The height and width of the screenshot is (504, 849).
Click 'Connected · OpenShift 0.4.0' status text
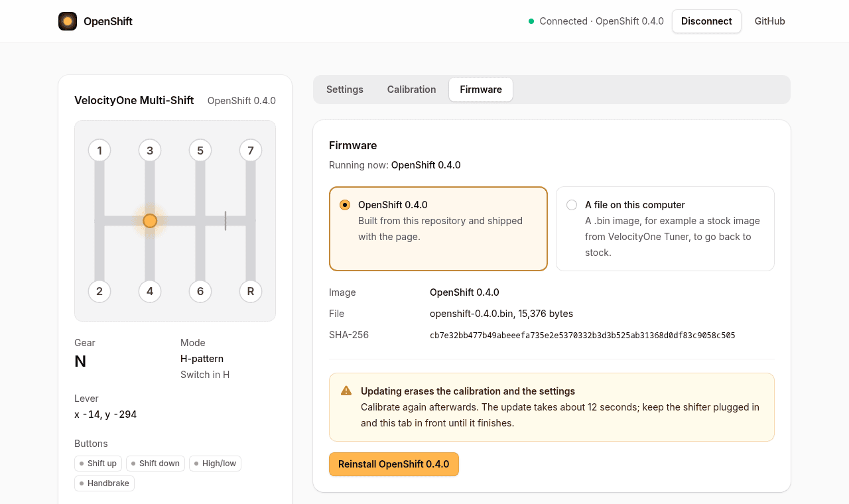602,21
